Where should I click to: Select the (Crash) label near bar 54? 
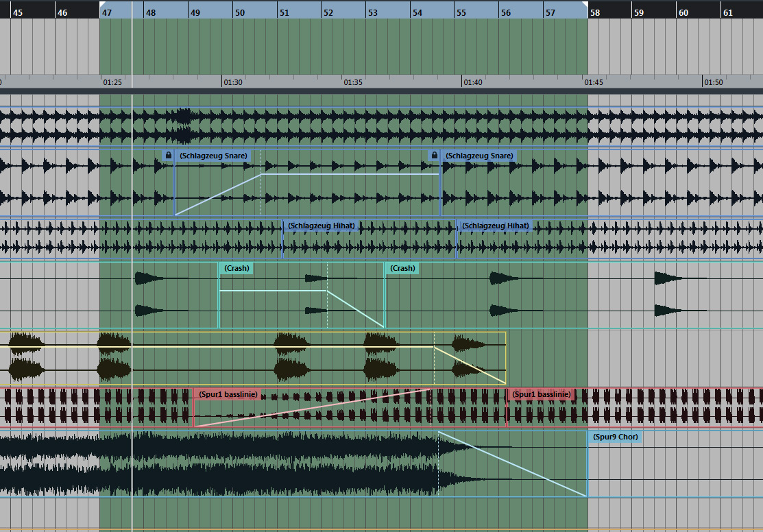tap(402, 268)
